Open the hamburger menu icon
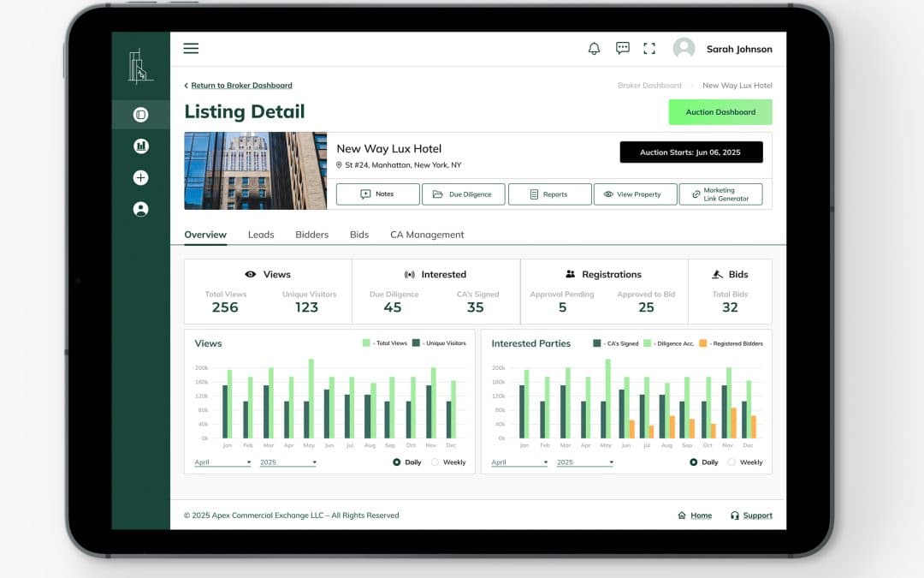Screen dimensions: 924x578 pos(191,49)
